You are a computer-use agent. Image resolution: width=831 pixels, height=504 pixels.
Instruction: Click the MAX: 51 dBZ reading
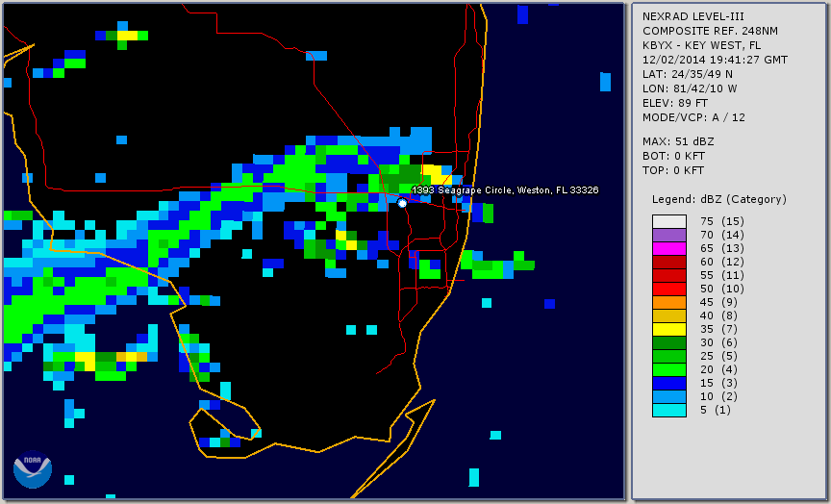click(x=678, y=141)
